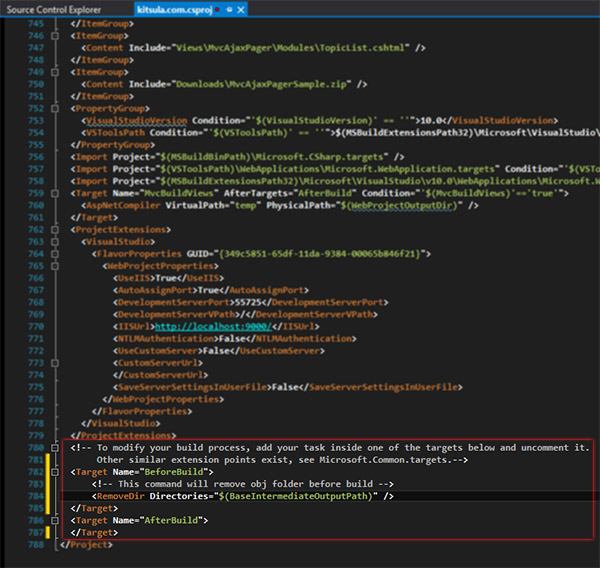Click the UseIIS True value

tap(166, 278)
